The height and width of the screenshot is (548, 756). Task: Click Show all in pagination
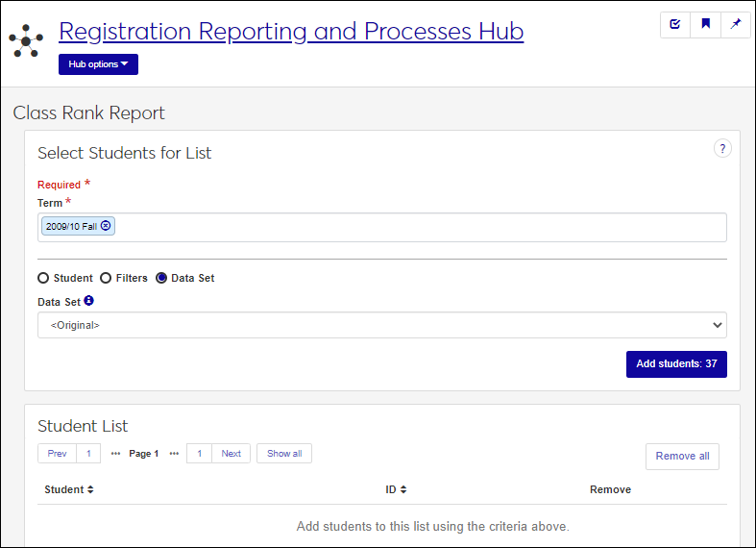pos(284,454)
